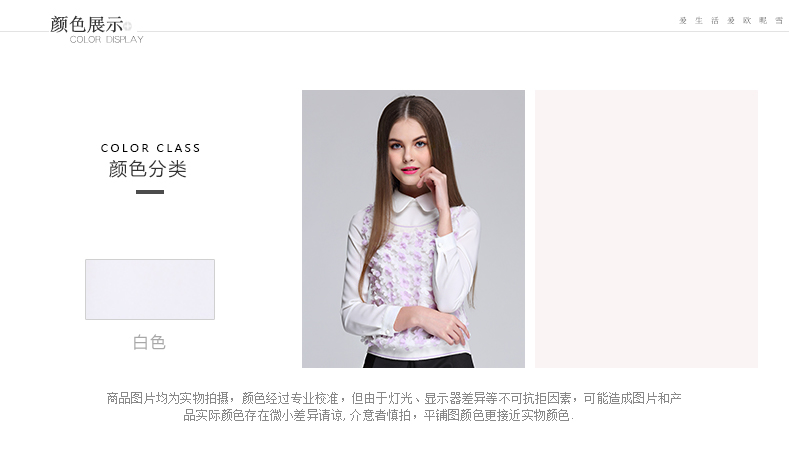This screenshot has width=790, height=467.
Task: Click the purple floral applique on blouse
Action: pyautogui.click(x=401, y=267)
